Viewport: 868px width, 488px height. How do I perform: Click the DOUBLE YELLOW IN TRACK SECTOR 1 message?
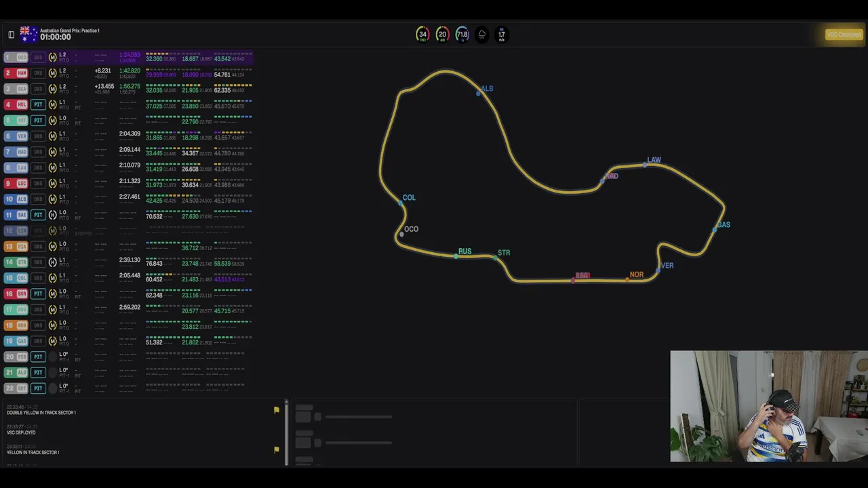[x=41, y=413]
